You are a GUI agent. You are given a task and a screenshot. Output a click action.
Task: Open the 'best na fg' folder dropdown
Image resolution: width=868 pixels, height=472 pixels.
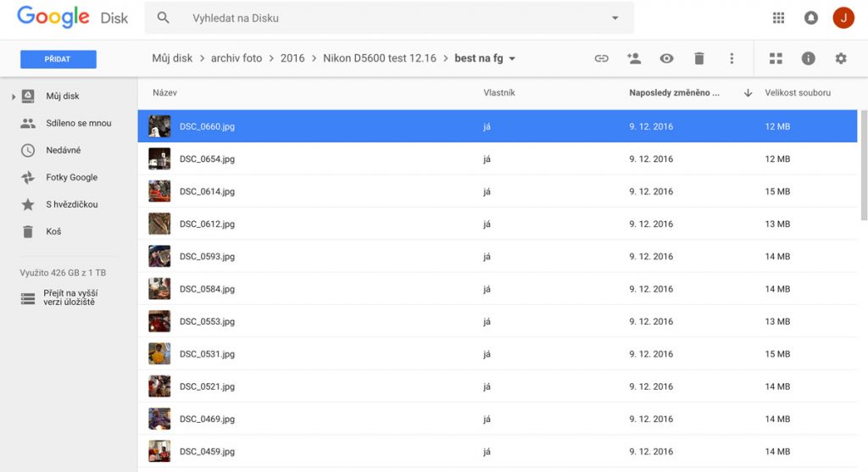pyautogui.click(x=512, y=59)
